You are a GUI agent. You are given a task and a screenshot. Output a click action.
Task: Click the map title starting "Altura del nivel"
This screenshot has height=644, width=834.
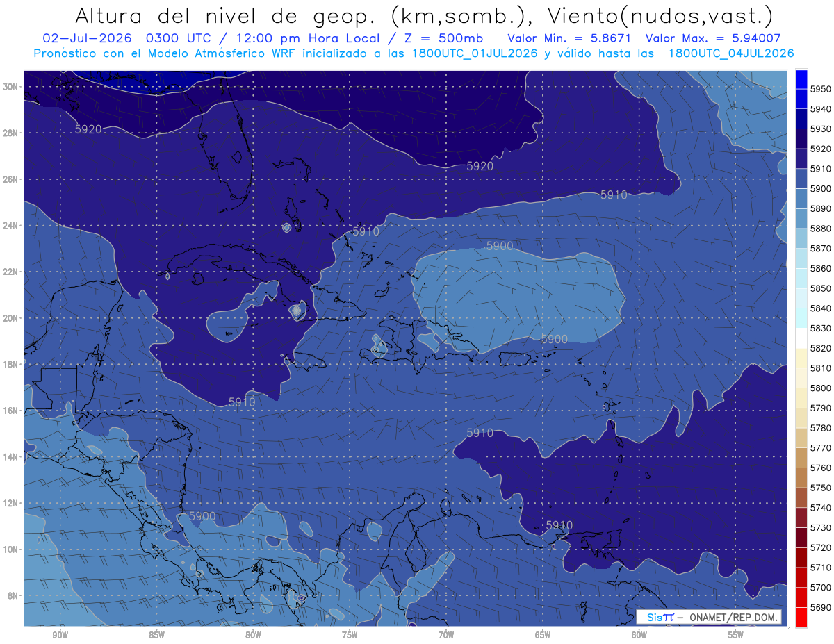(x=423, y=15)
